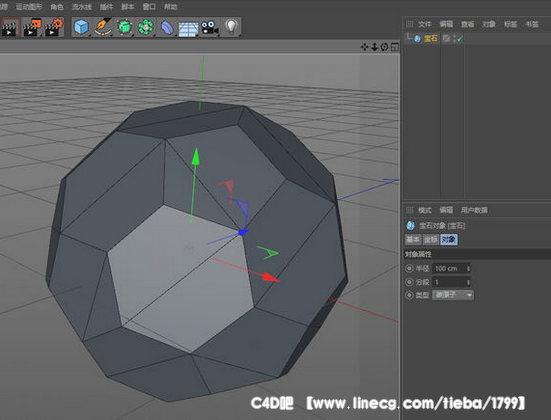This screenshot has height=420, width=551.
Task: Open the green Subdivision Surface generator icon
Action: (x=124, y=27)
